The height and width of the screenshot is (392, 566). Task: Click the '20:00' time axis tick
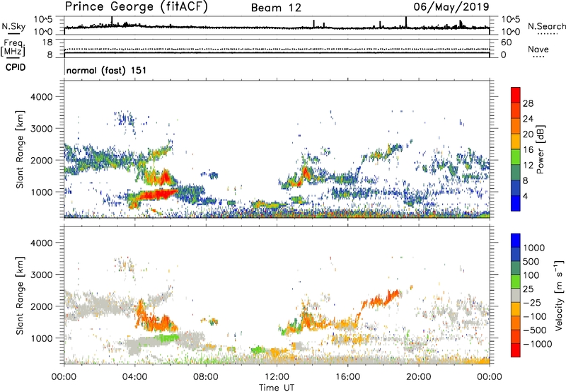coord(418,377)
